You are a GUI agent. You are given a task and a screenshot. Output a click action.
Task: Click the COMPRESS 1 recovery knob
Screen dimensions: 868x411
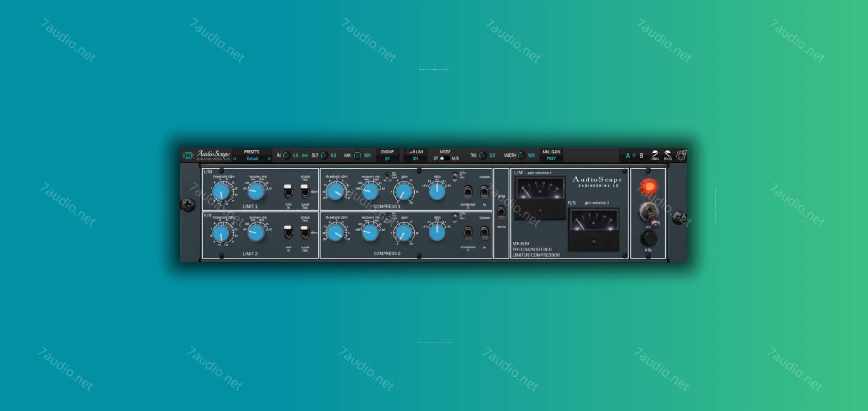click(370, 192)
